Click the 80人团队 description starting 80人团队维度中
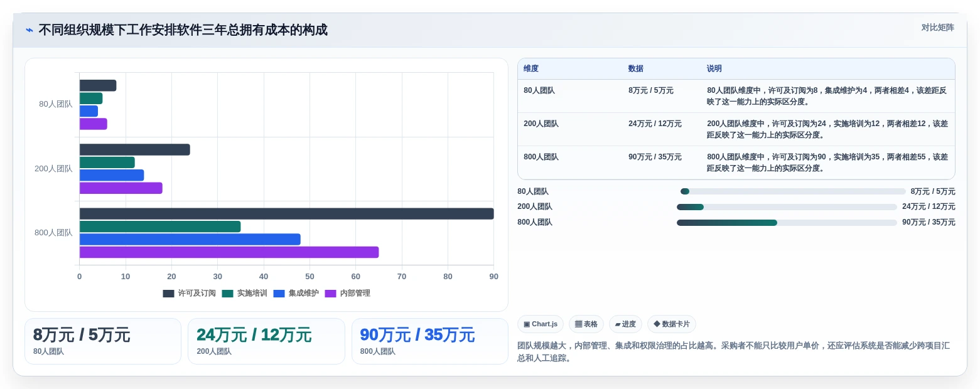The width and height of the screenshot is (980, 389). point(827,96)
